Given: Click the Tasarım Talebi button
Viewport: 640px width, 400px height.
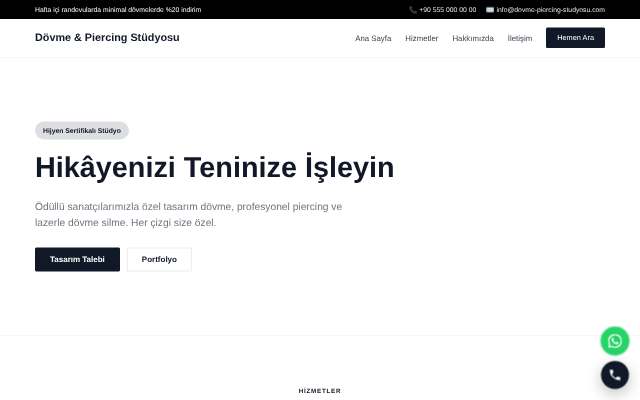Looking at the screenshot, I should (78, 259).
